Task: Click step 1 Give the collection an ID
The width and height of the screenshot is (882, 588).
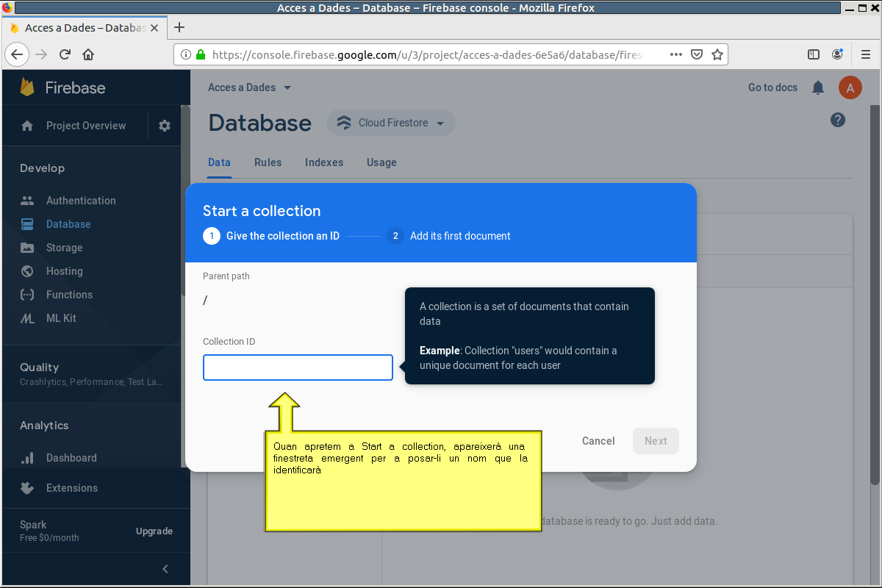Action: point(271,236)
